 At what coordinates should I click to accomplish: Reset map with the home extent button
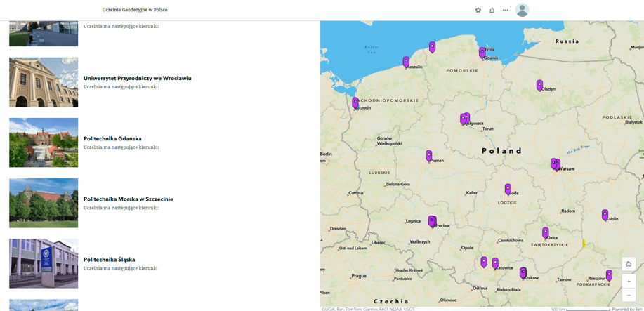[x=629, y=264]
